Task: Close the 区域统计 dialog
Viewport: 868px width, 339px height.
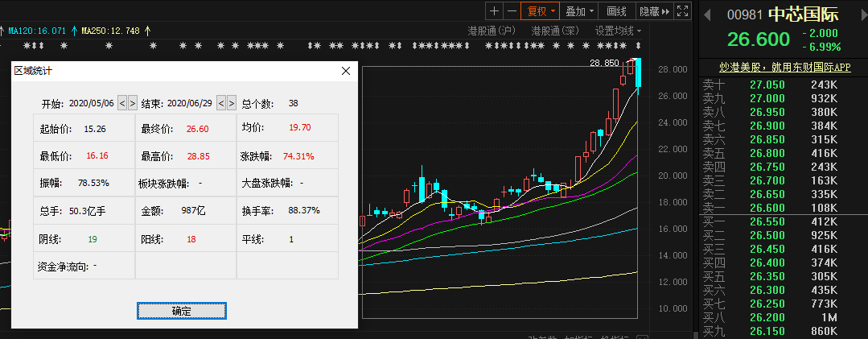Action: tap(346, 71)
